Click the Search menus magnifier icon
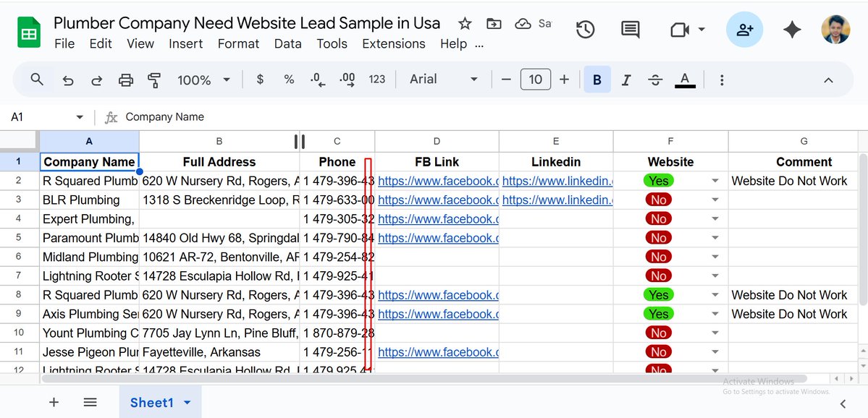This screenshot has width=868, height=418. point(37,80)
